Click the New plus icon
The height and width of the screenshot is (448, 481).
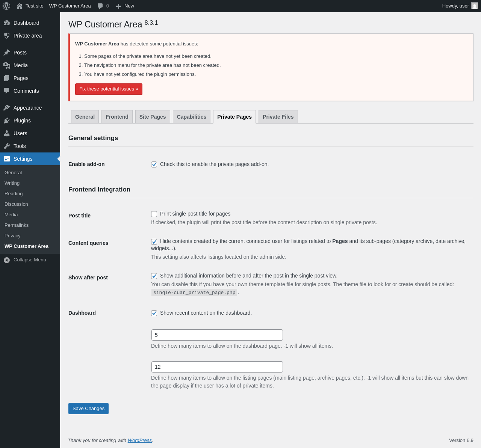[x=118, y=6]
